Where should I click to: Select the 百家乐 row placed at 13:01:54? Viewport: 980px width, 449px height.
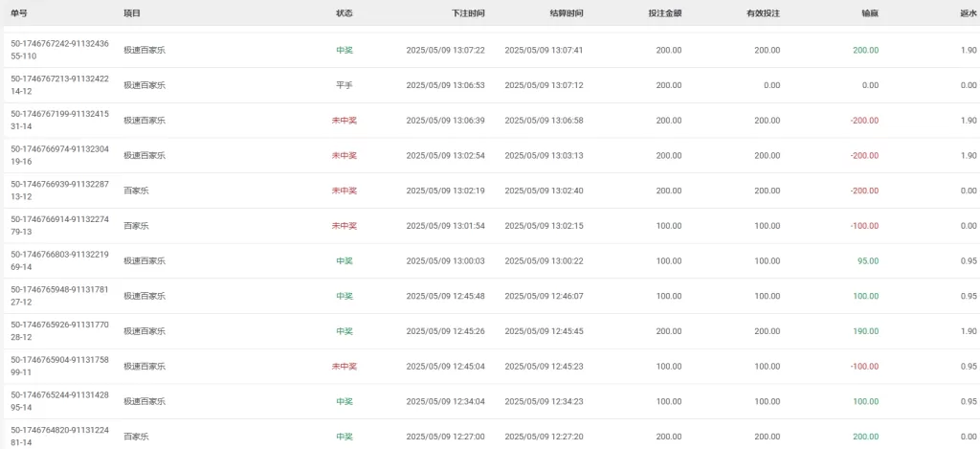click(490, 226)
